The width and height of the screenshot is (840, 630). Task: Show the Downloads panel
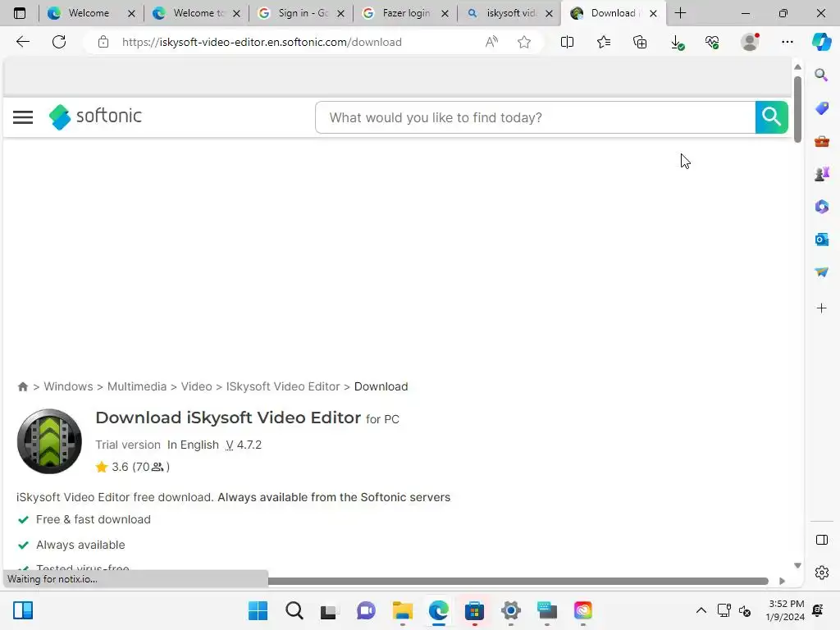click(x=677, y=43)
